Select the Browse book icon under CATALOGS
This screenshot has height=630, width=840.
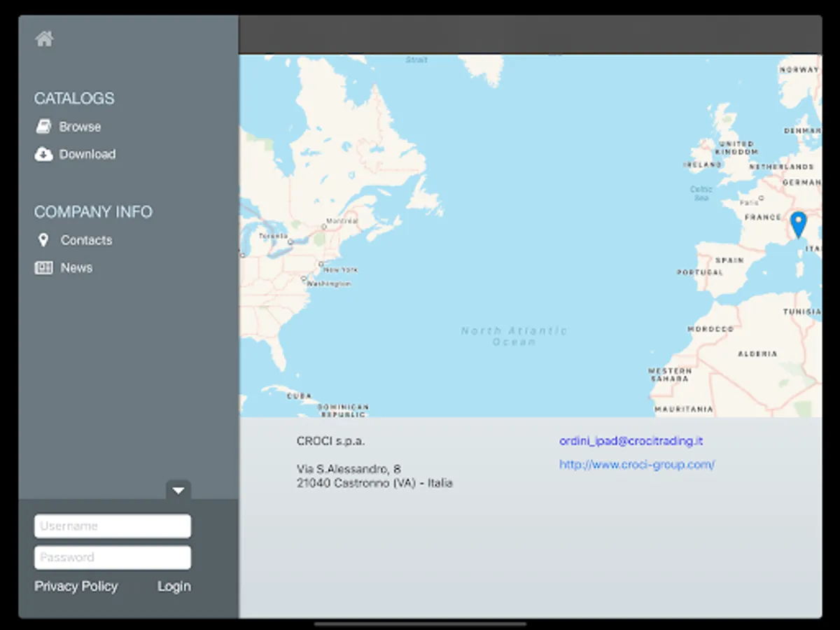[43, 126]
